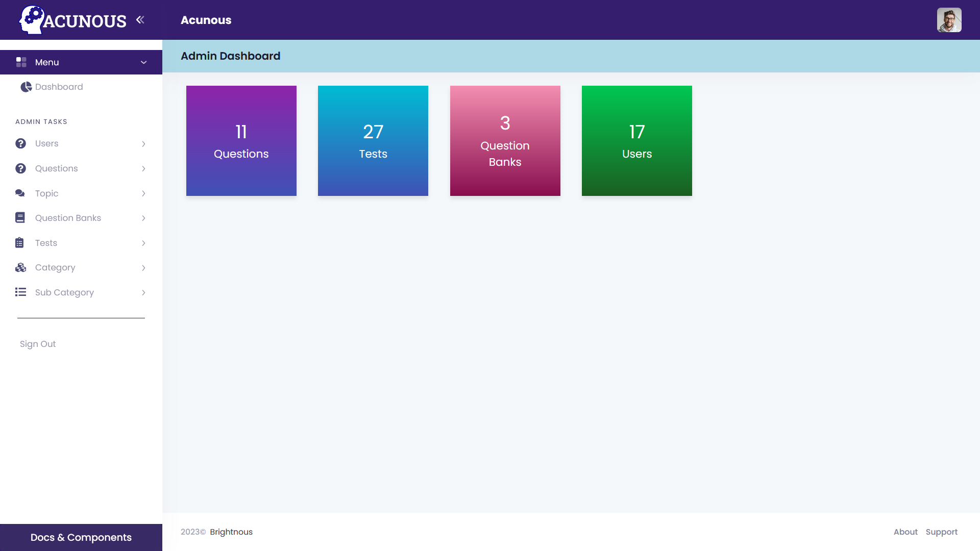Click the Users question-mark icon in sidebar
980x551 pixels.
coord(20,143)
